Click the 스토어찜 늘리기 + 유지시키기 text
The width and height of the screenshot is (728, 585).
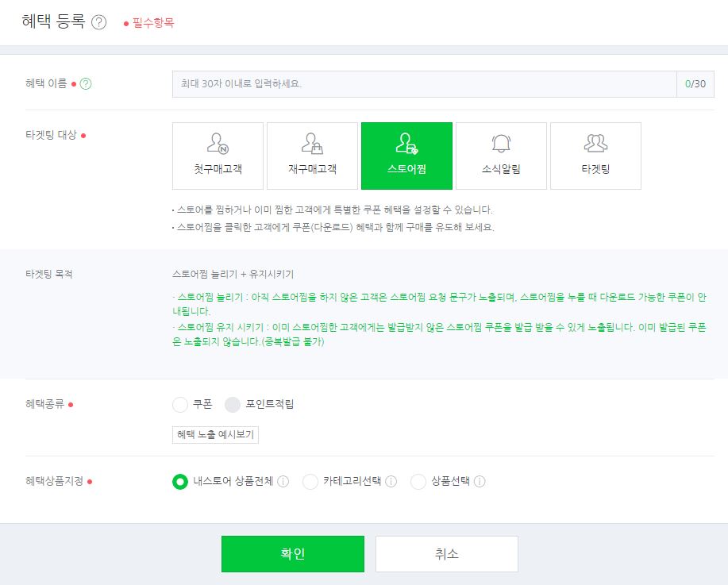(x=233, y=274)
